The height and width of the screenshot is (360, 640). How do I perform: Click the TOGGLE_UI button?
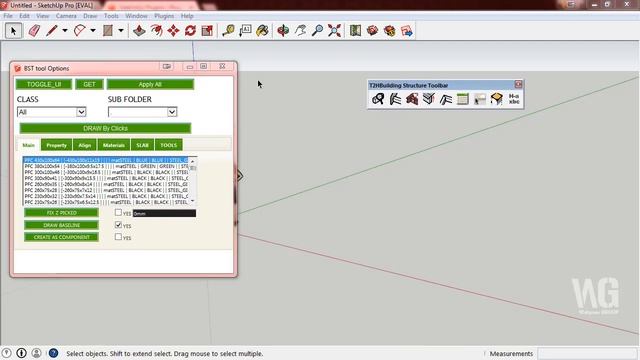44,84
